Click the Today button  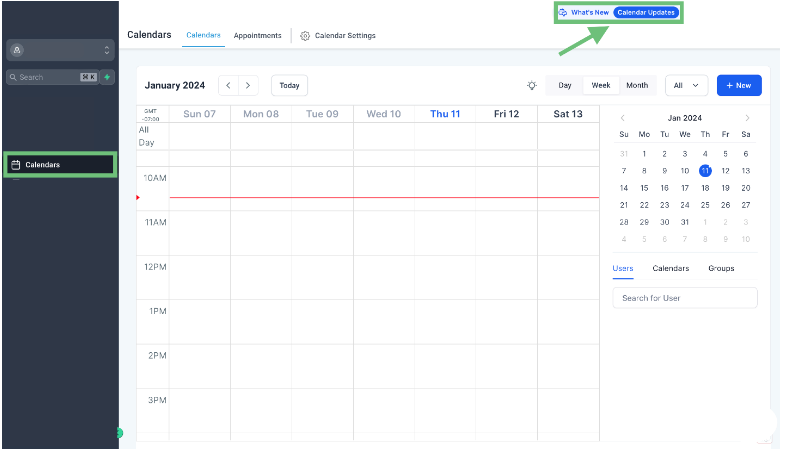click(289, 86)
